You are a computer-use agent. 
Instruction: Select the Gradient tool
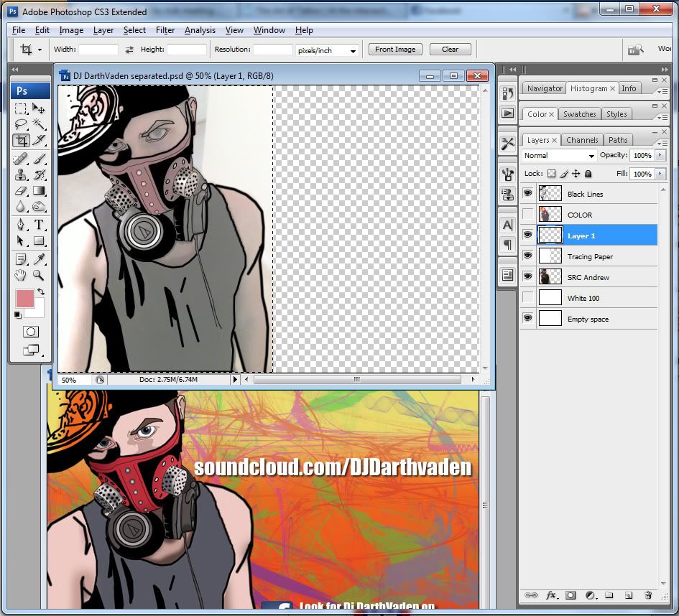(x=39, y=191)
